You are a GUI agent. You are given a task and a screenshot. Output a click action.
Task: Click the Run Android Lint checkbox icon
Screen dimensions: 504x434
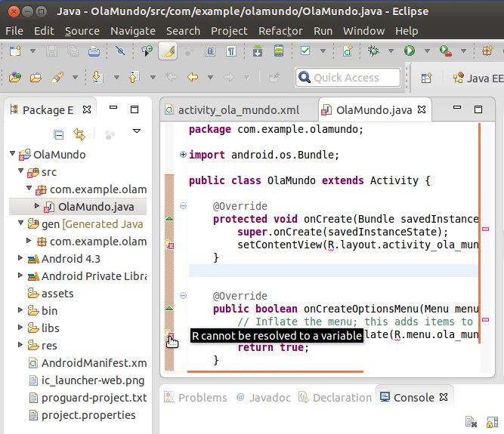(305, 51)
